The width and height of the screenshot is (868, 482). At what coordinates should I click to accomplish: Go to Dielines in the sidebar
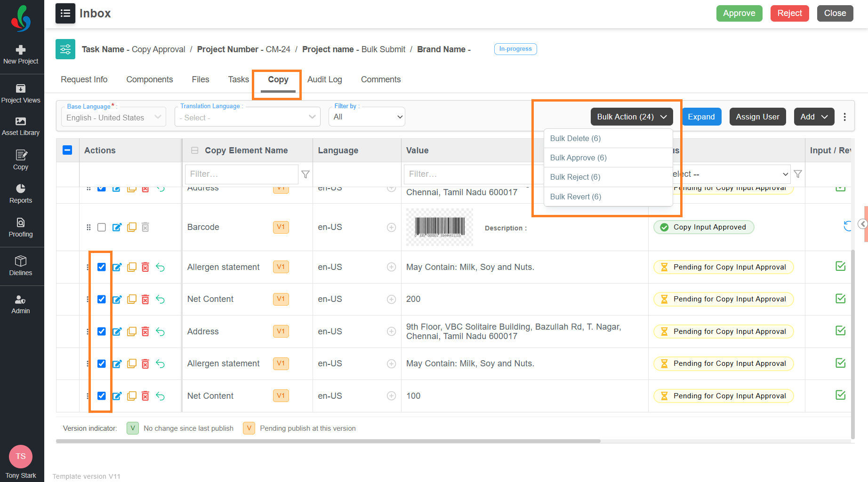(x=21, y=266)
